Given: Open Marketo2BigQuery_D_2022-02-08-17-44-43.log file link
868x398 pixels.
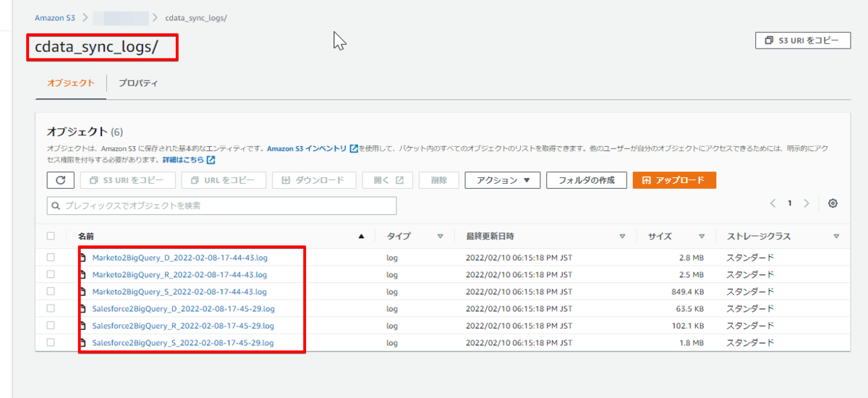Looking at the screenshot, I should coord(179,257).
